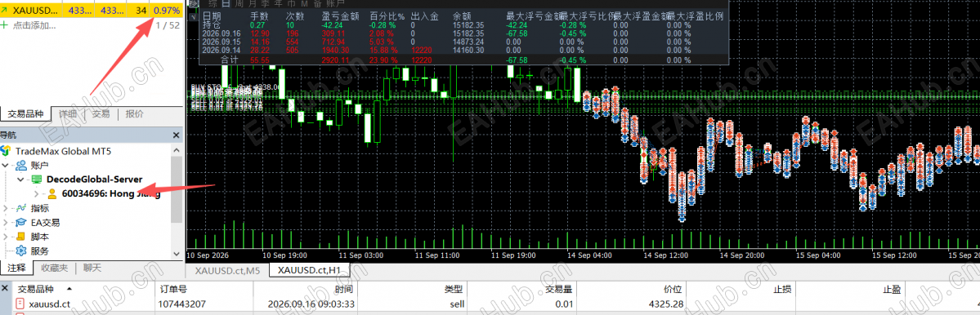980x315 pixels.
Task: Open the 报价 ticks tab
Action: pos(134,113)
